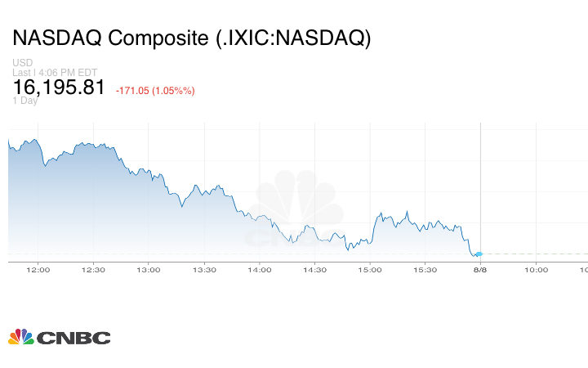Click the 15:30 time axis label
The width and height of the screenshot is (588, 368).
point(425,270)
